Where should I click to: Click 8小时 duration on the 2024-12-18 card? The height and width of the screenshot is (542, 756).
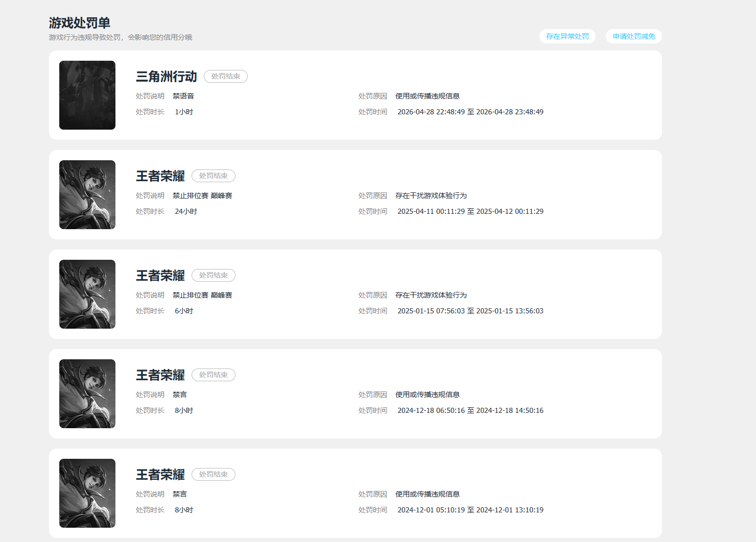(x=184, y=410)
